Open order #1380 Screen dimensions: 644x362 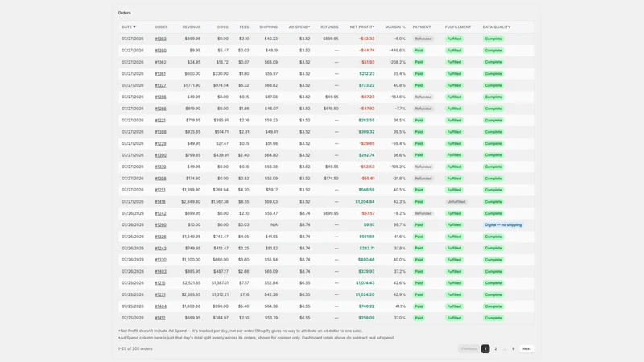[160, 51]
